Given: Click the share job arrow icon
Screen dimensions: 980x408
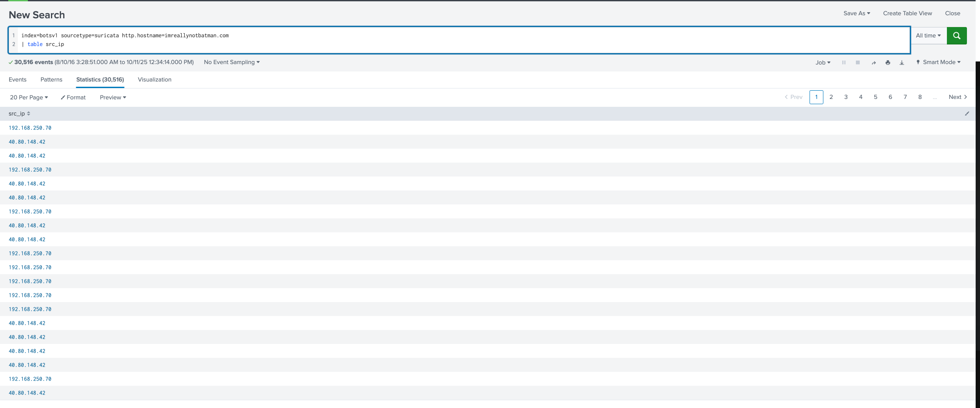Looking at the screenshot, I should 874,63.
